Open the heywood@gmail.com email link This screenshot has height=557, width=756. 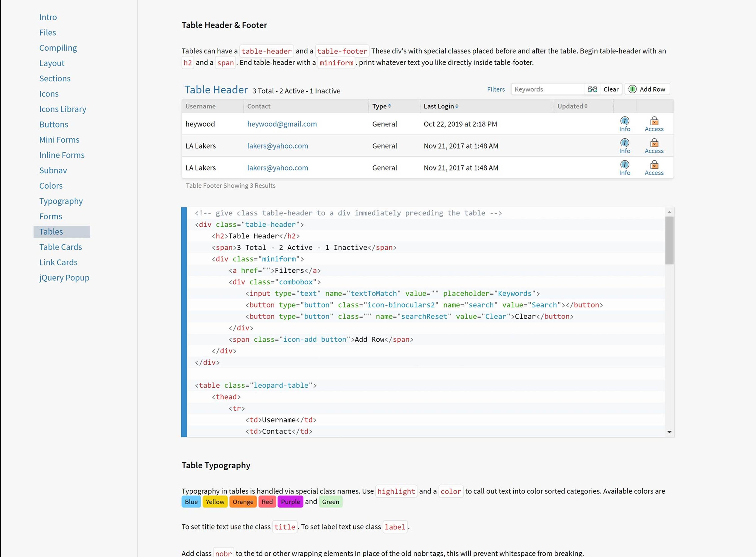[282, 124]
